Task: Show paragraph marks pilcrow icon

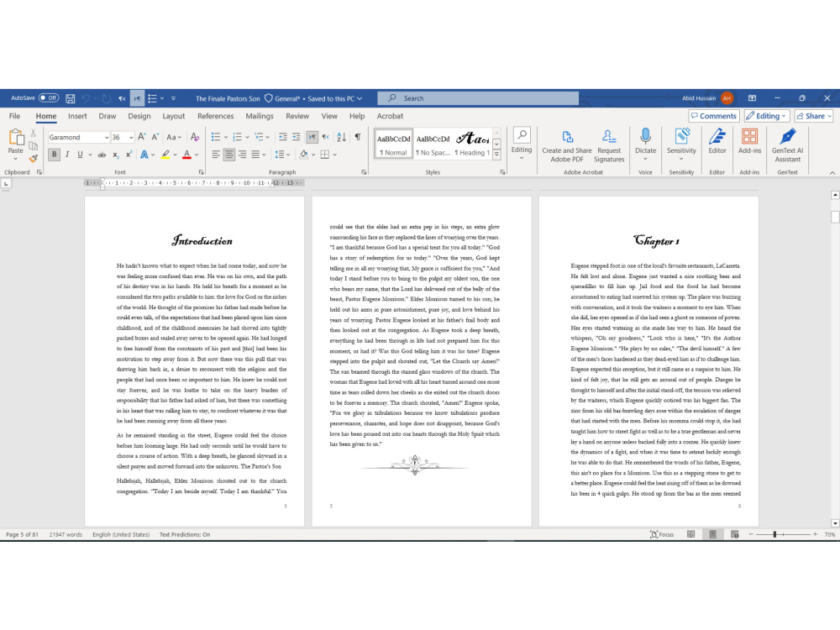Action: [358, 137]
